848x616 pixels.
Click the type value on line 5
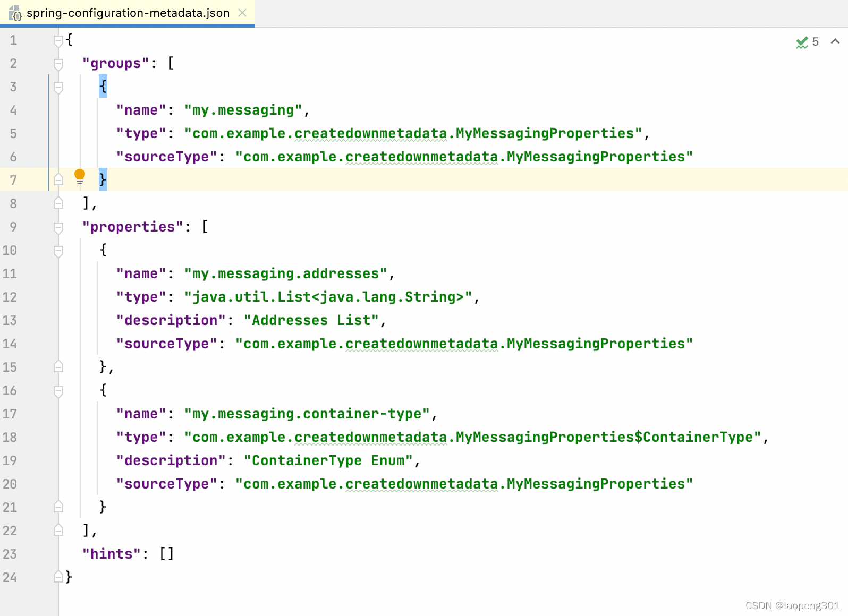point(413,134)
